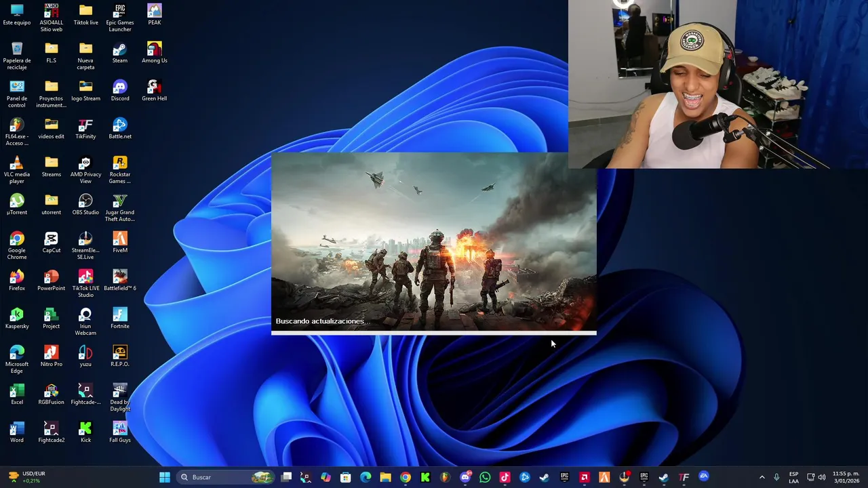Select the Proyectos instrument folder
Viewport: 868px width, 488px height.
52,94
